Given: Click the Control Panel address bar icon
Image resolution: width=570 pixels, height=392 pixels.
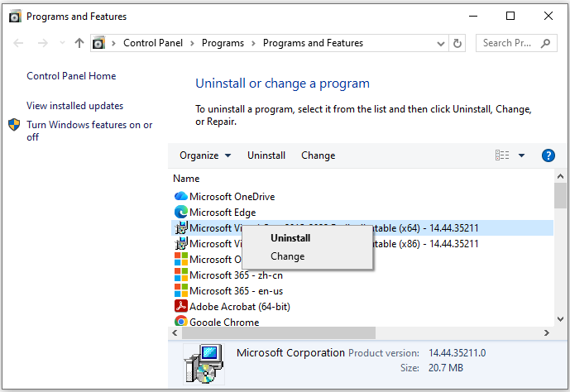Looking at the screenshot, I should coord(99,43).
